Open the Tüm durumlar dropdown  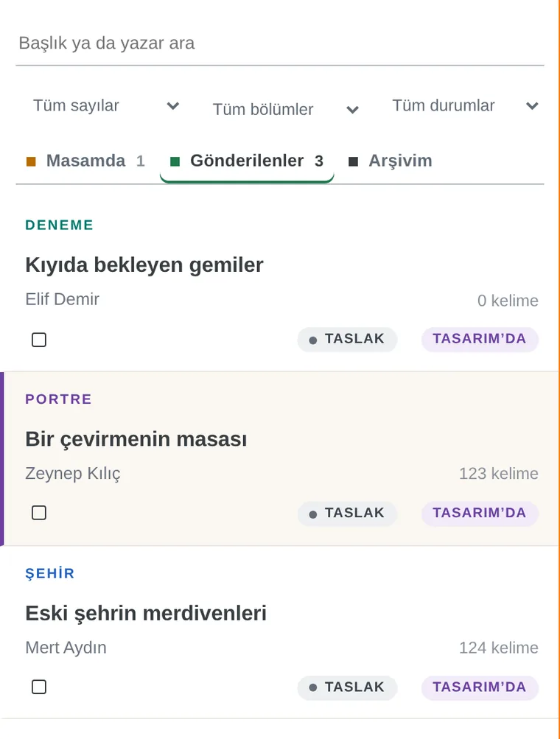(466, 105)
